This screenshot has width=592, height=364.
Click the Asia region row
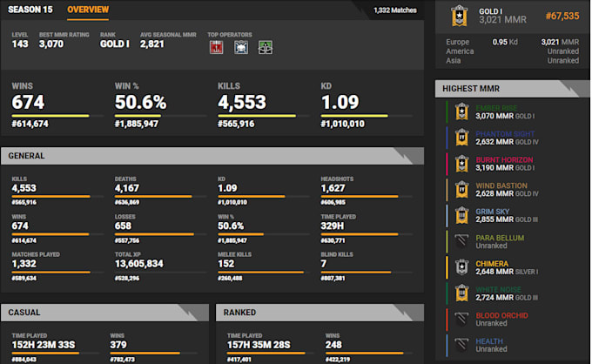pos(512,60)
